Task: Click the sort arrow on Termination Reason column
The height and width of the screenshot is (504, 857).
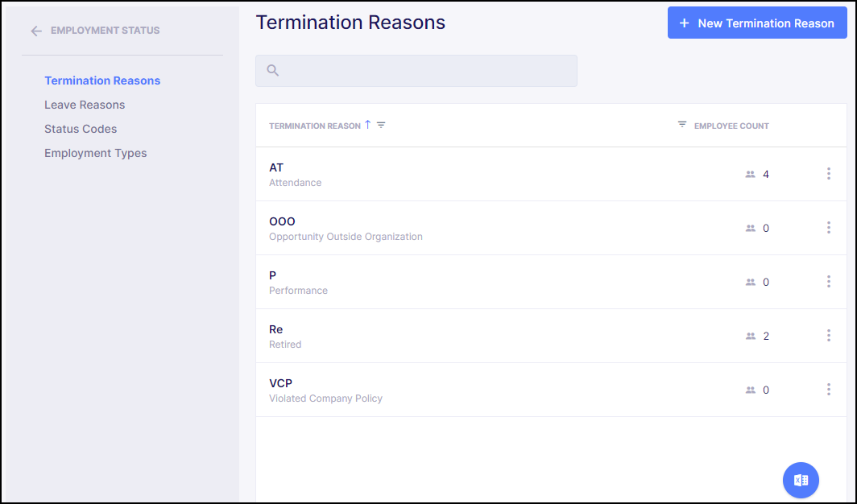Action: pyautogui.click(x=368, y=125)
